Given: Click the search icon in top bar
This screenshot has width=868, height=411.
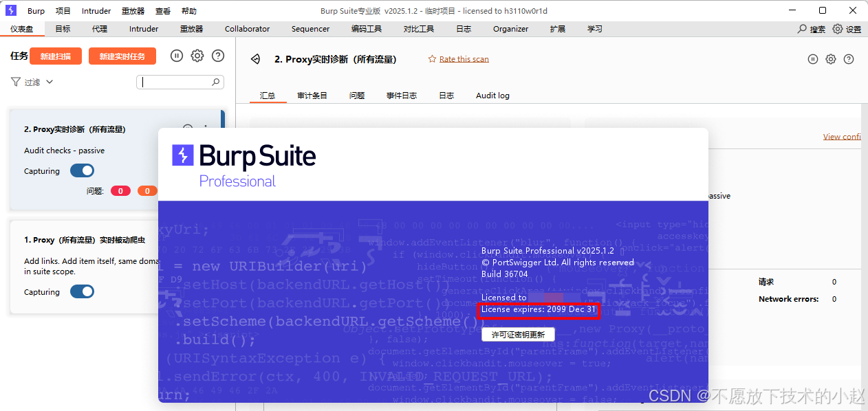Looking at the screenshot, I should tap(802, 29).
